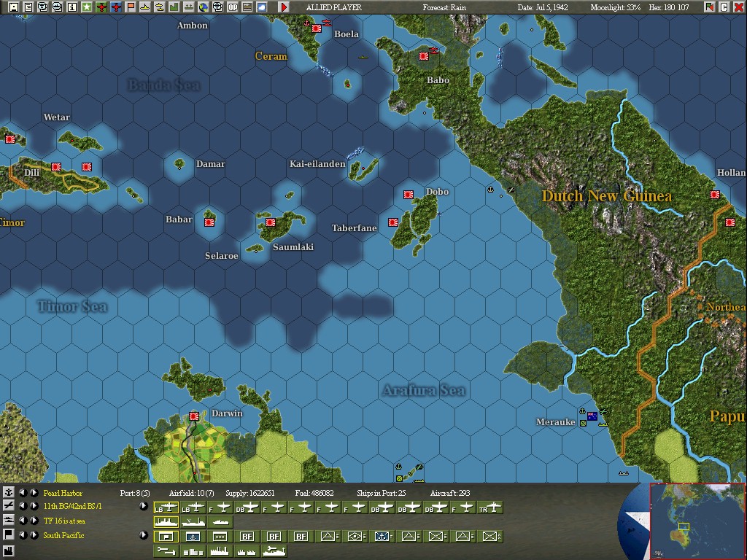
Task: Select the highlighted HQ flag land unit button
Action: point(166,536)
